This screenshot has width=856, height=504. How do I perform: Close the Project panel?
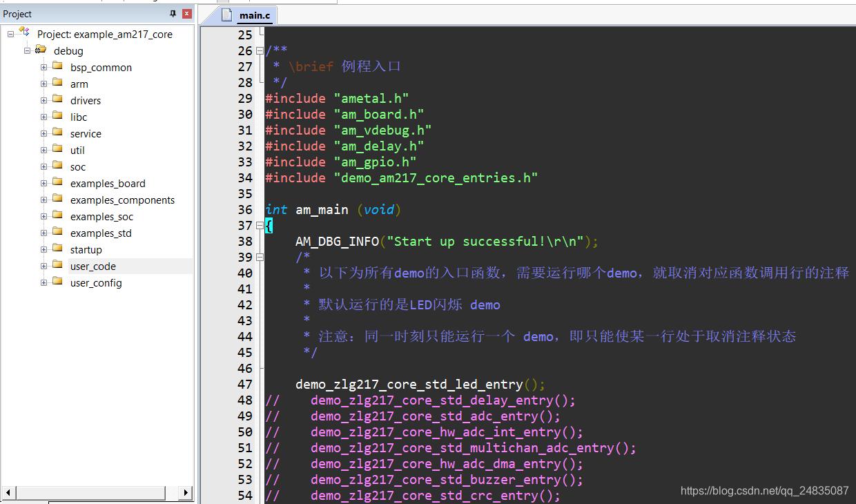point(186,14)
